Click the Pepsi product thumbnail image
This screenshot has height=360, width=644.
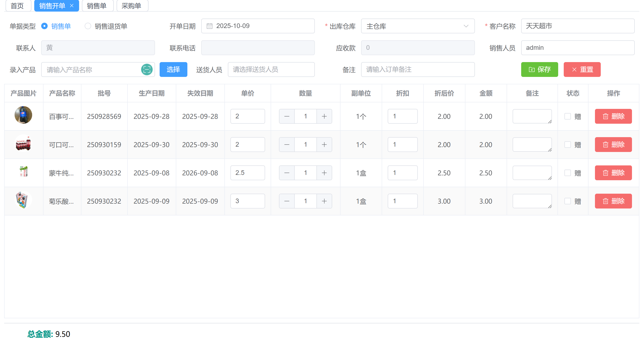pyautogui.click(x=23, y=115)
